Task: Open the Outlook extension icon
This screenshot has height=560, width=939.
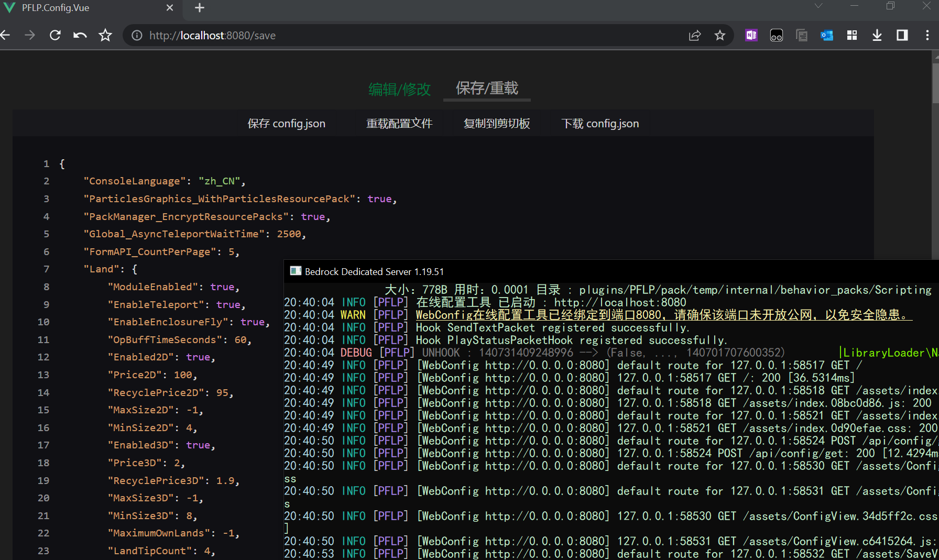Action: (x=827, y=35)
